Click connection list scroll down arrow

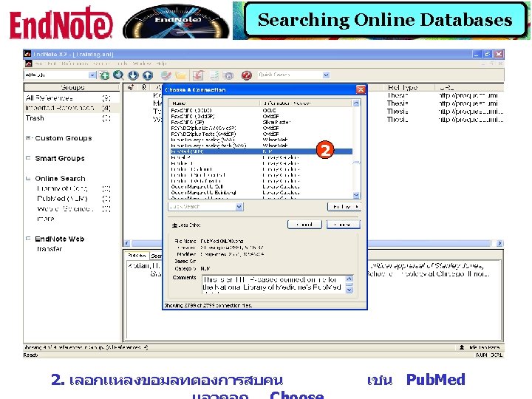(356, 195)
